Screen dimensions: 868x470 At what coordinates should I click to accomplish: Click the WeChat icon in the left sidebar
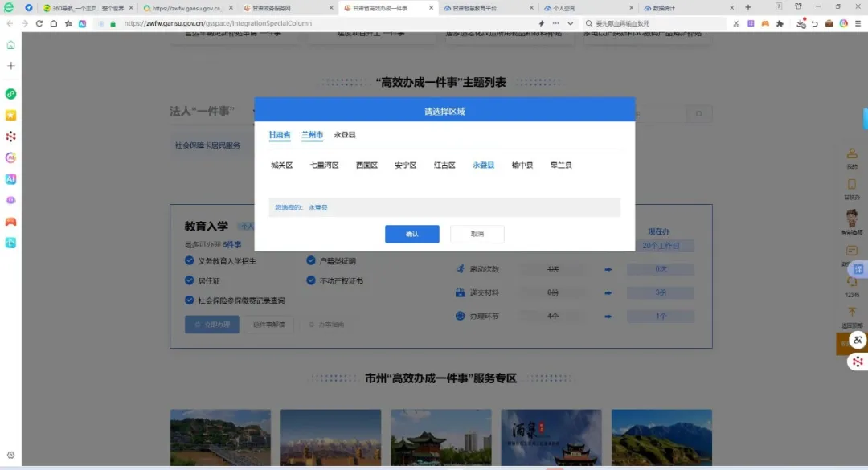pos(10,94)
